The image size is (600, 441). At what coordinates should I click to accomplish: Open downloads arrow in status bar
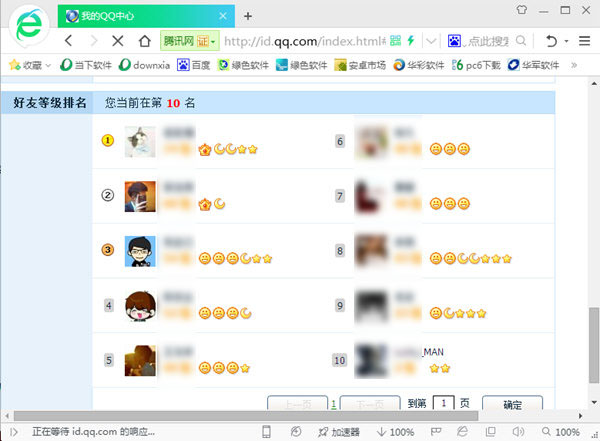[x=382, y=432]
